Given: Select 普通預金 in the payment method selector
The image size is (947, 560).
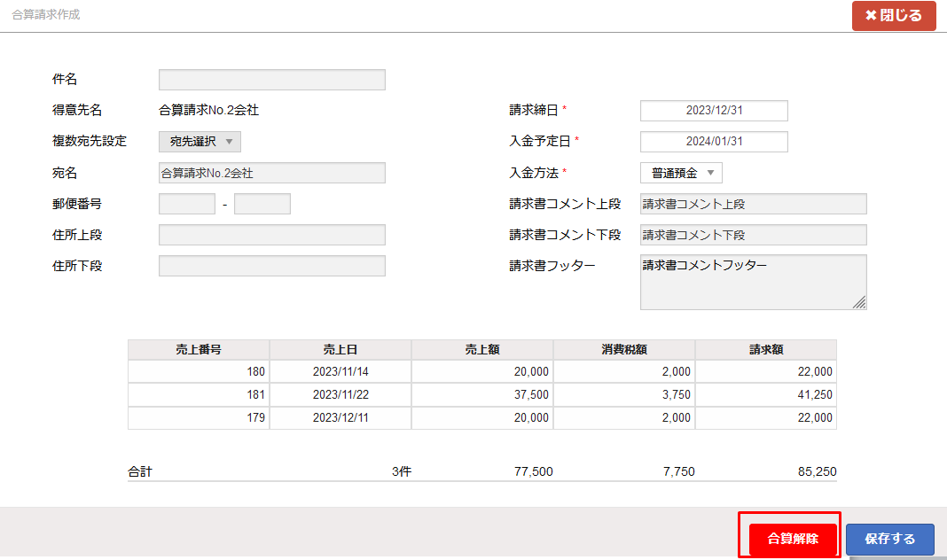Looking at the screenshot, I should pyautogui.click(x=680, y=173).
